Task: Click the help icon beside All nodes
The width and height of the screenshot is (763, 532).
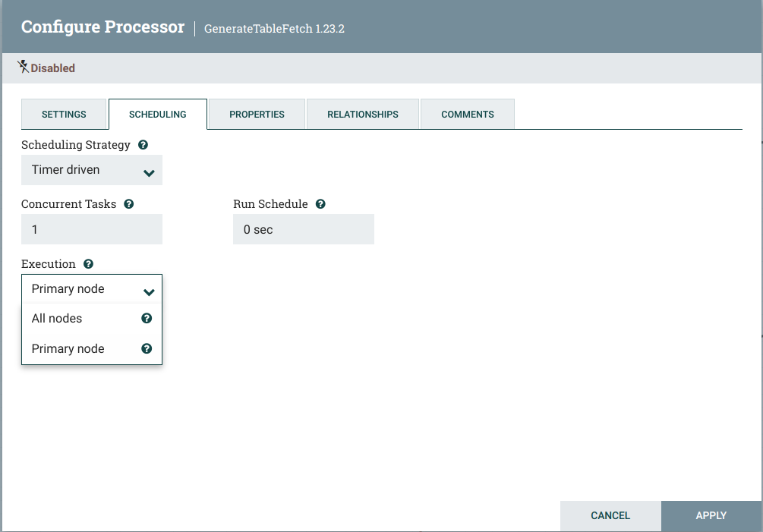Action: 147,318
